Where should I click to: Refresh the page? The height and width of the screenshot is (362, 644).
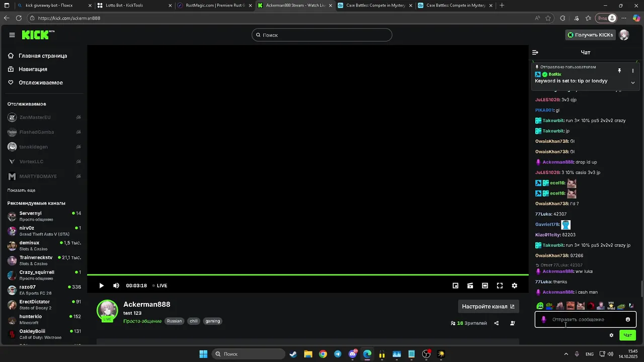[19, 18]
